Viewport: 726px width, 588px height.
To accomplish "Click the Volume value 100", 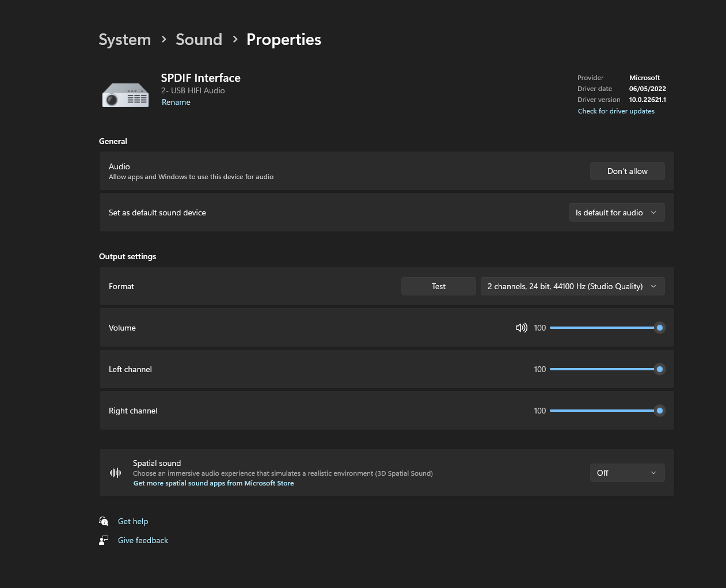I will click(540, 328).
